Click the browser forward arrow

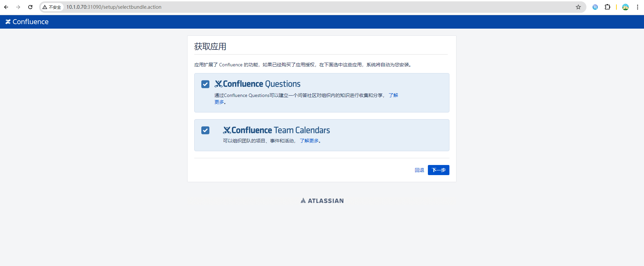[18, 7]
